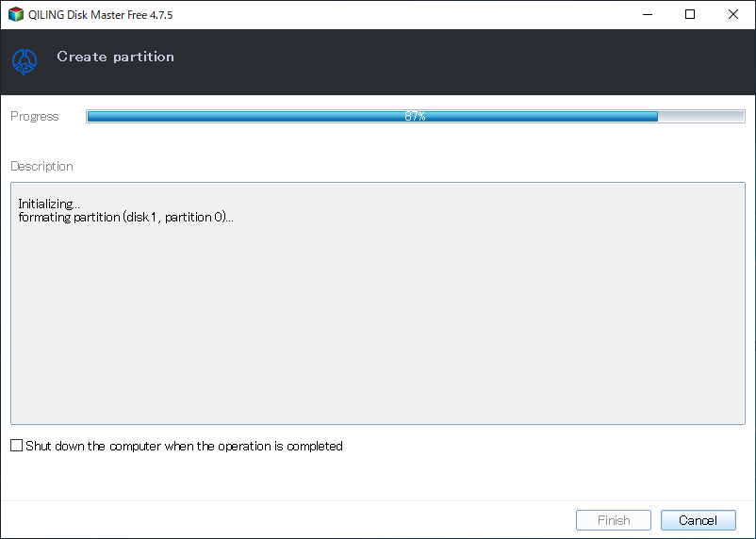Select the 'formating partition (disk 1, partition 0)' line
This screenshot has width=756, height=539.
pyautogui.click(x=125, y=218)
